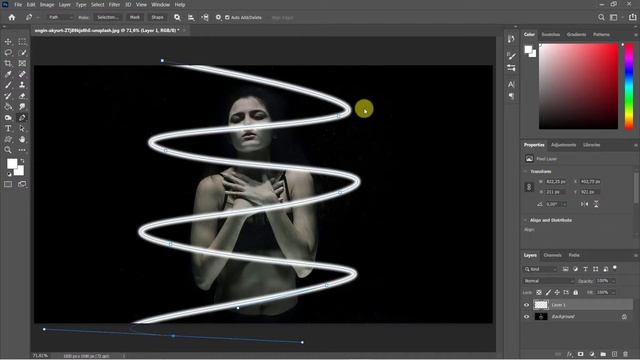This screenshot has height=360, width=640.
Task: Click the Share icon at top right
Action: (x=632, y=17)
